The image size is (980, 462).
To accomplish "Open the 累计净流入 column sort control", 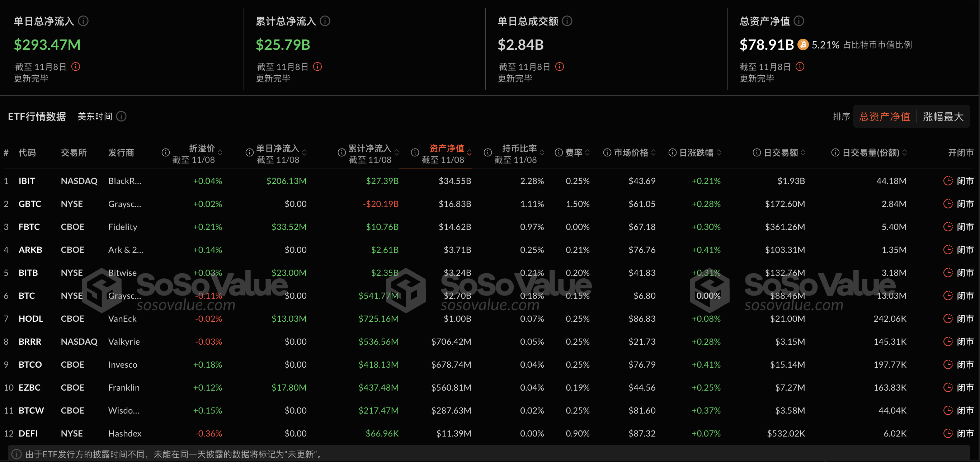I will tap(396, 152).
